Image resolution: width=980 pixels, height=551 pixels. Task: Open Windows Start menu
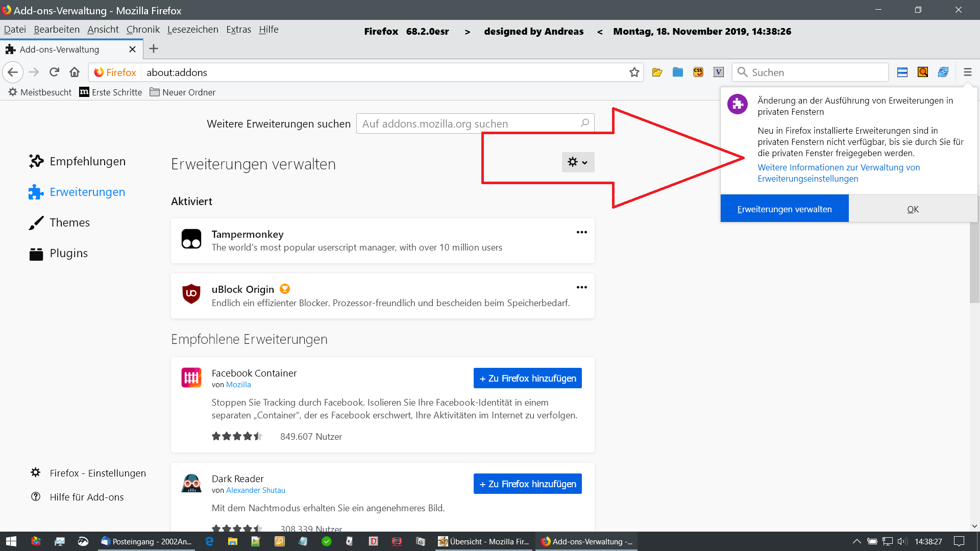click(x=11, y=541)
